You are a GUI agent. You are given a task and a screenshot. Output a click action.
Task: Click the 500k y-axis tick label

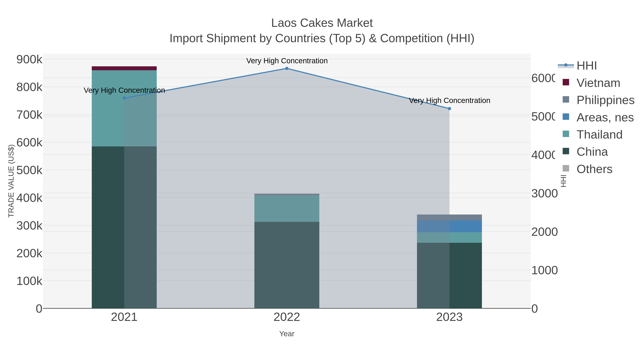(x=30, y=170)
